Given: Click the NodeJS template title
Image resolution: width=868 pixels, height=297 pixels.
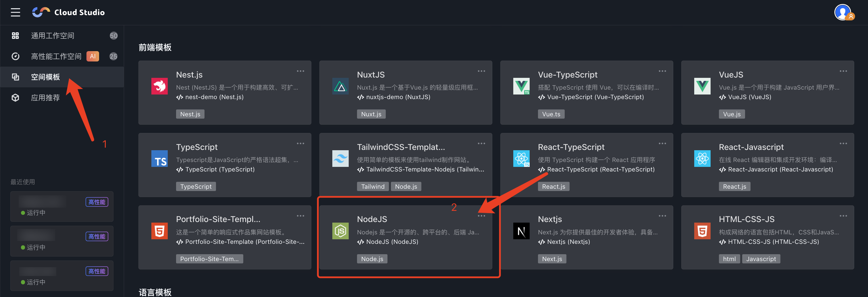Looking at the screenshot, I should coord(372,219).
